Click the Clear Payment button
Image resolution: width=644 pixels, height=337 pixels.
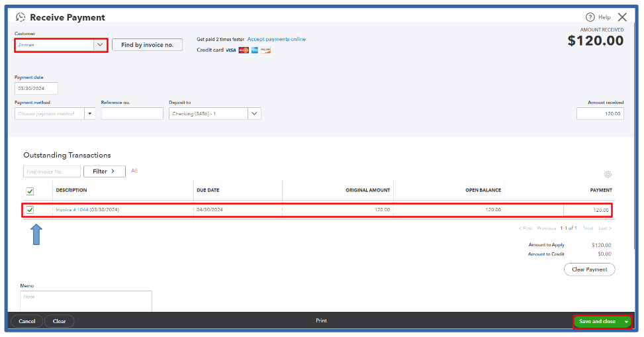tap(589, 269)
